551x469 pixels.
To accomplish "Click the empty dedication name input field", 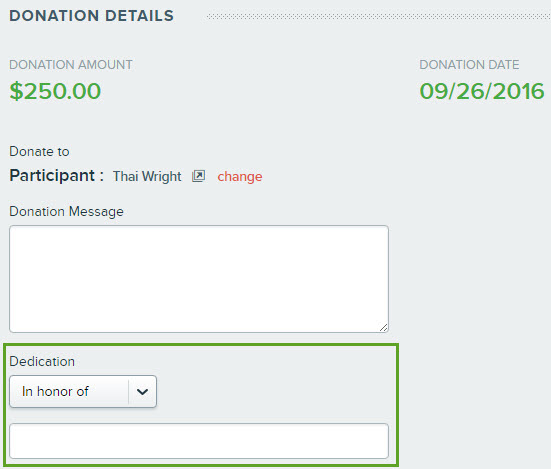I will 199,441.
